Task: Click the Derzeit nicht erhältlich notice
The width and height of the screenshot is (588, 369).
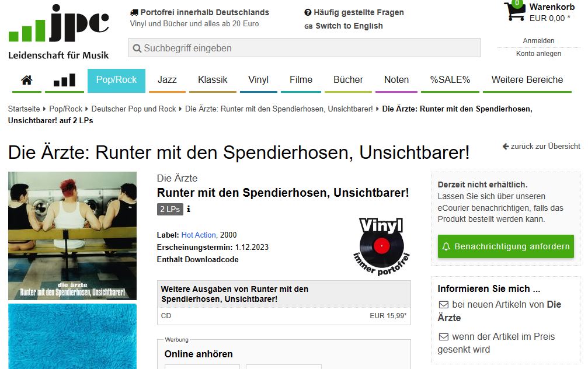Action: coord(483,184)
